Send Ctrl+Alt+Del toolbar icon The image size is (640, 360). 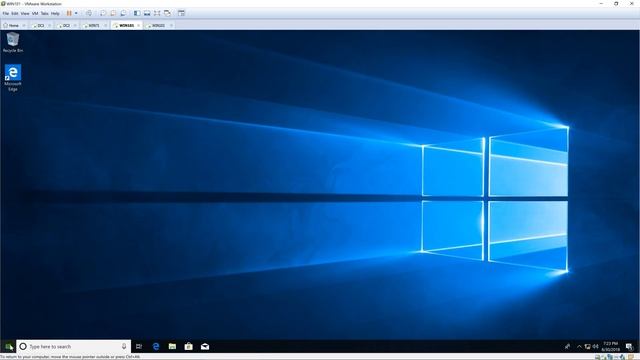tap(89, 13)
